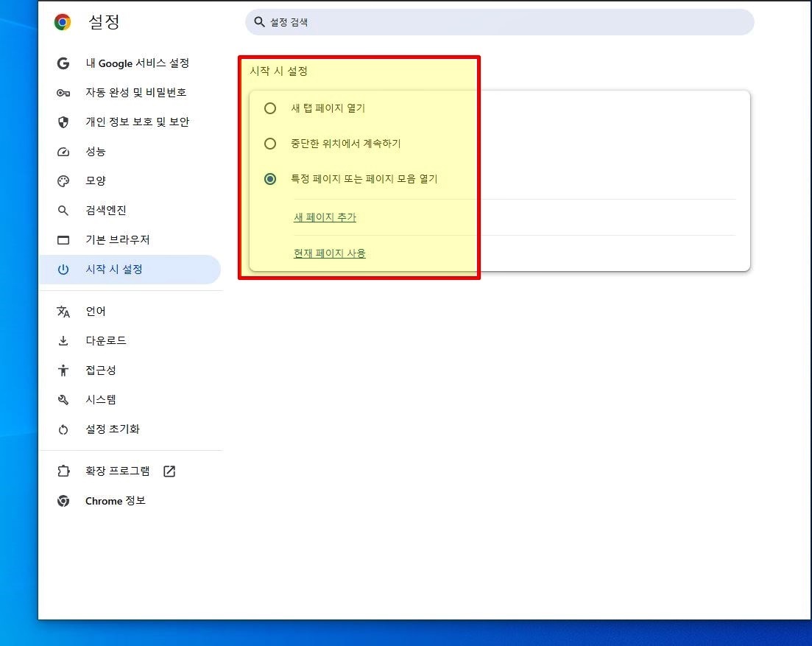The width and height of the screenshot is (812, 646).
Task: Click the search magnifier in 설정 검색 bar
Action: [259, 22]
